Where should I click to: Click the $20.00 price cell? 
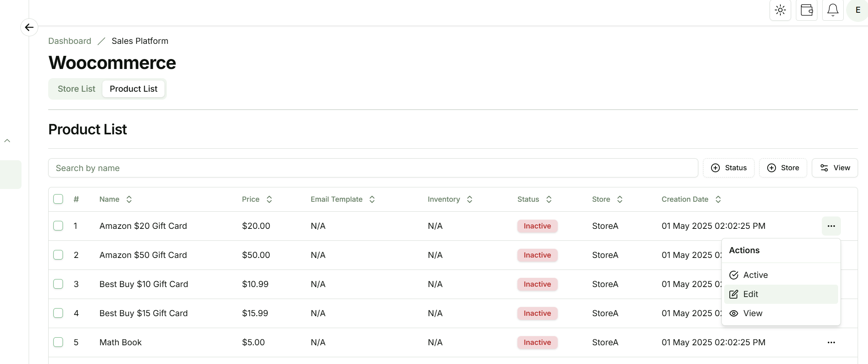click(x=256, y=226)
